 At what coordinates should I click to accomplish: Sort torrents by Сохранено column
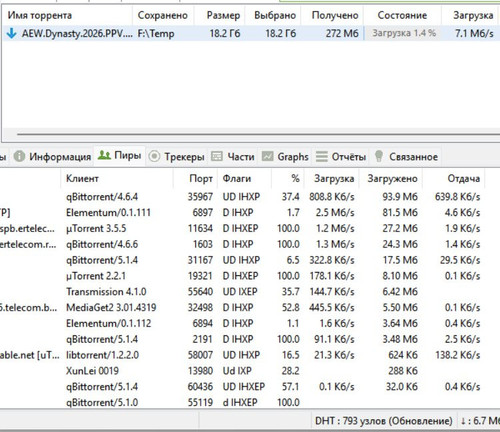point(163,15)
